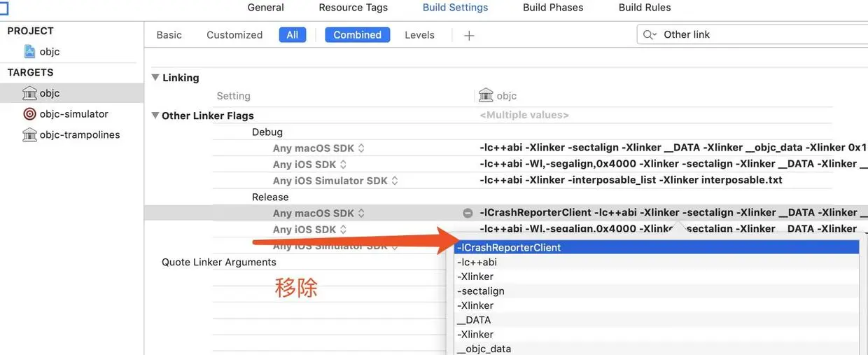Select objc-simulator target
Viewport: 868px width, 355px height.
73,114
